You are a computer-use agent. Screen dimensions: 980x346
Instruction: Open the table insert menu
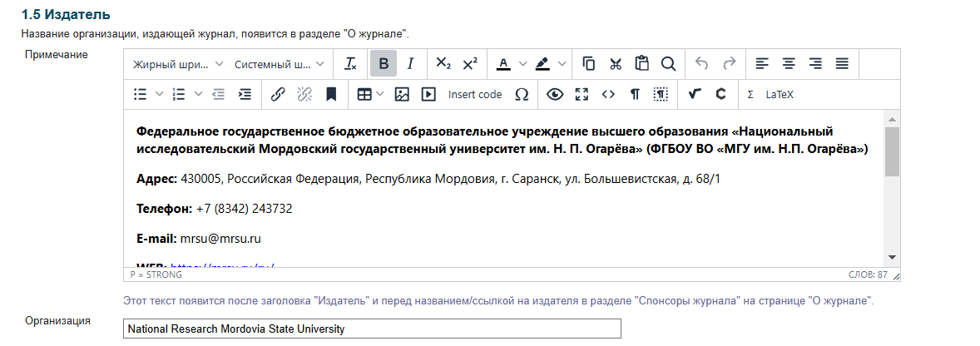[370, 94]
